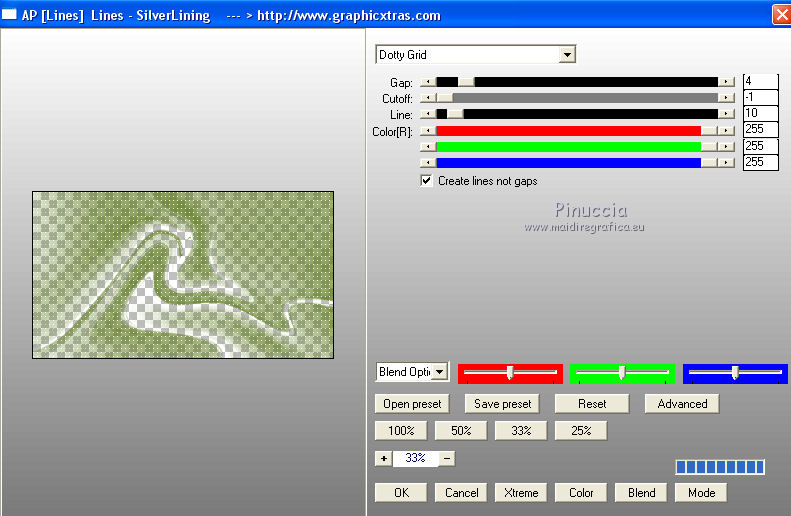Click left arrow of green color slider

pyautogui.click(x=428, y=147)
